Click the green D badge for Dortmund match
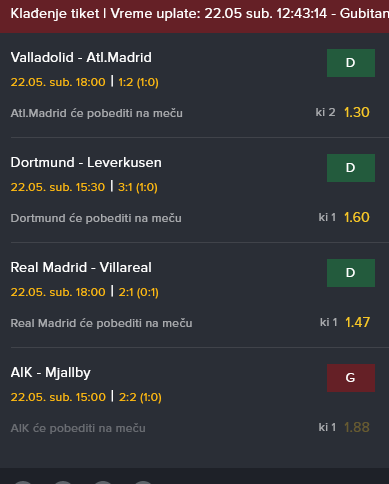 click(x=351, y=168)
